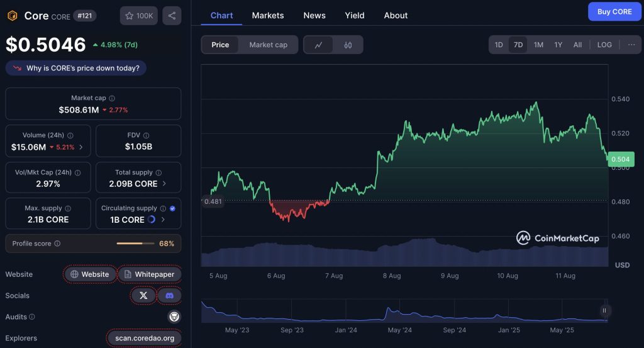The image size is (644, 348).
Task: Expand Circulating supply details chevron
Action: pyautogui.click(x=163, y=220)
